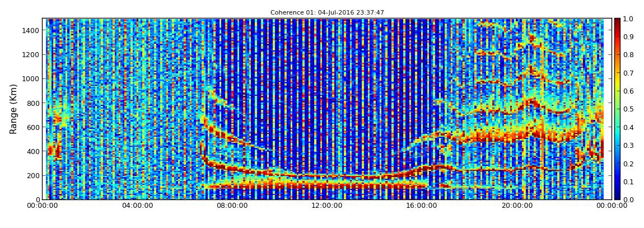Click the 'Range (Km)' axis label

(x=13, y=109)
